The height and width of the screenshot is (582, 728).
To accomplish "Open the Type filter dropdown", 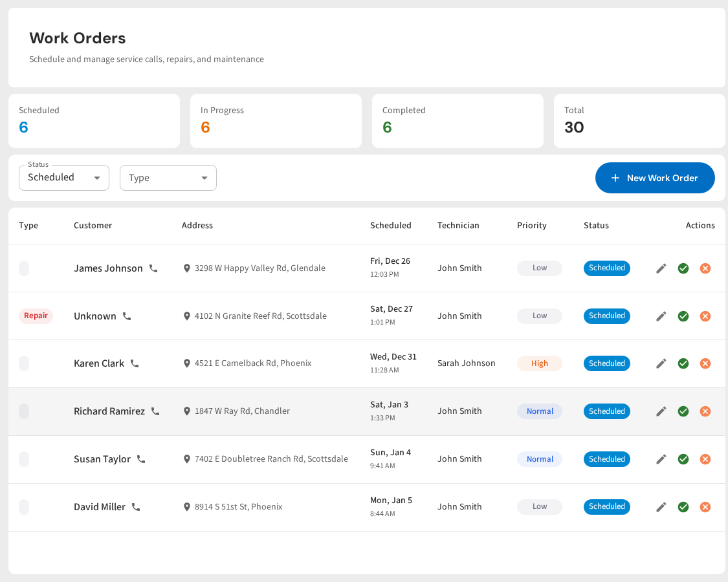I will (x=168, y=177).
